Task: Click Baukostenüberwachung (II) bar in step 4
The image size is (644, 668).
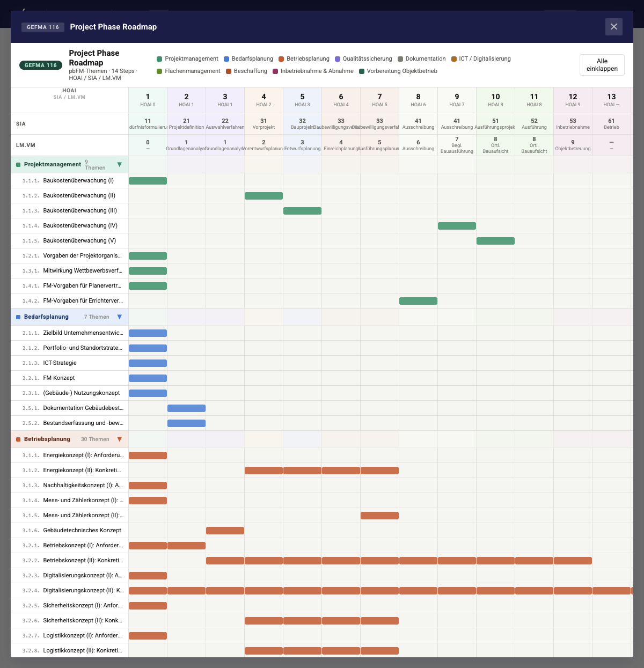Action: click(x=264, y=196)
